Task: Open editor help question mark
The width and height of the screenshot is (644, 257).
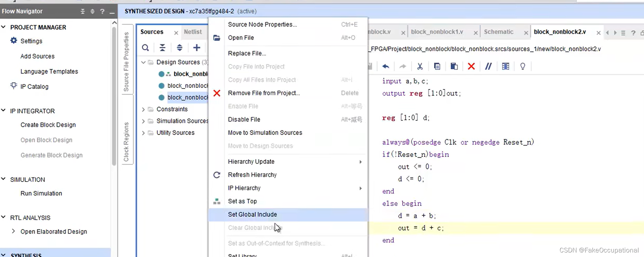Action: tap(633, 33)
